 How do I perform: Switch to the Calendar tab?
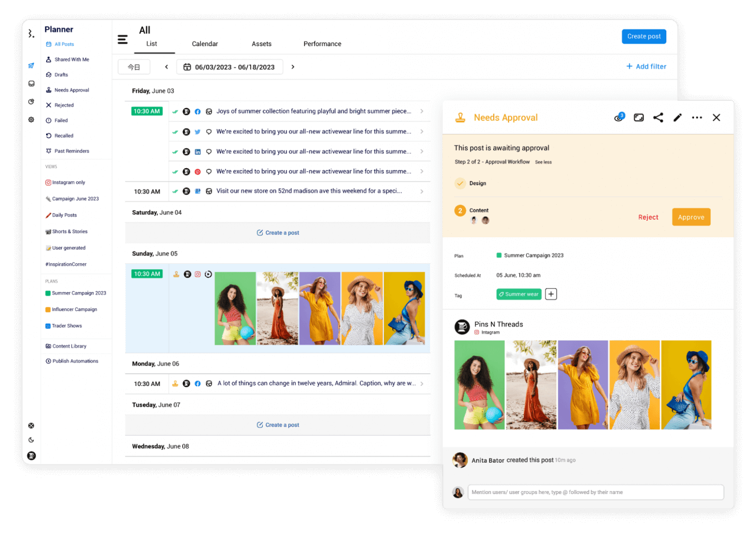205,44
